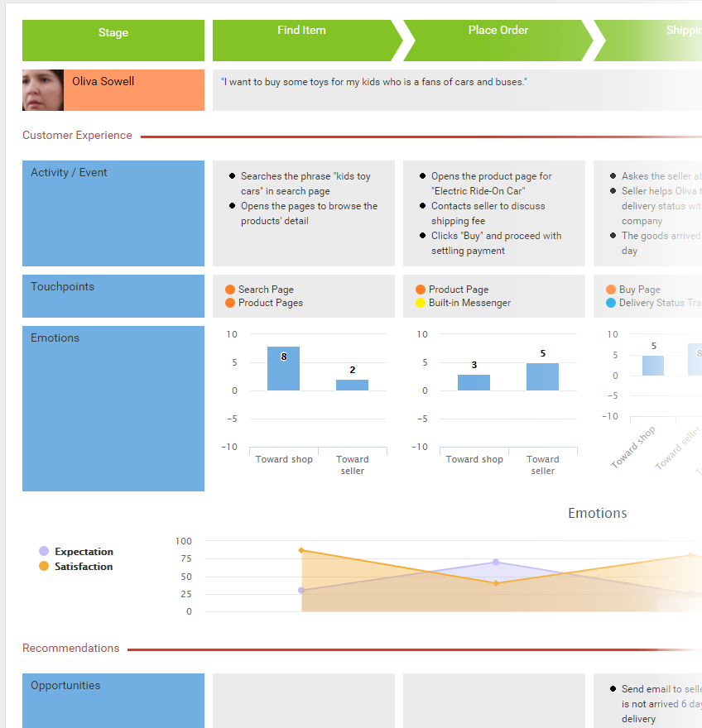Screen dimensions: 702x728
Task: Click the blue Delivery Status touchpoint dot
Action: 611,303
